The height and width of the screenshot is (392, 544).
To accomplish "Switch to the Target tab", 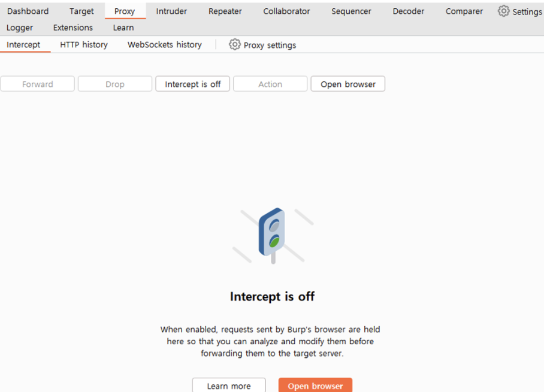I will click(81, 11).
